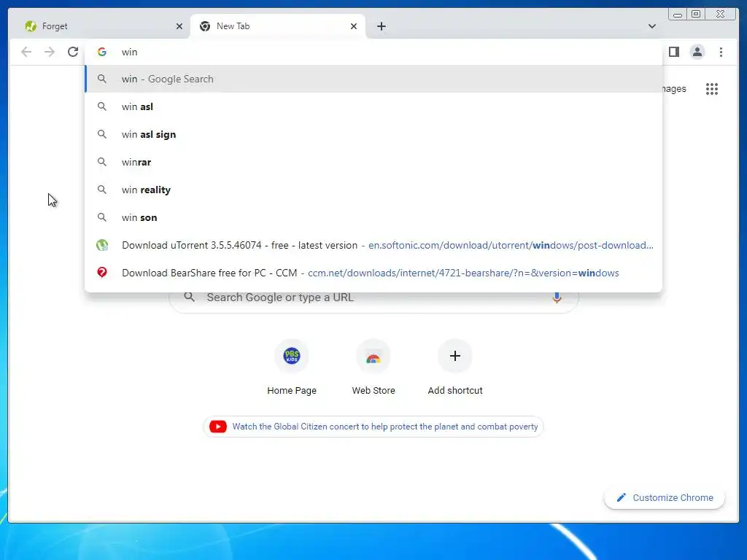
Task: Open the Global Citizen concert link
Action: (x=385, y=427)
